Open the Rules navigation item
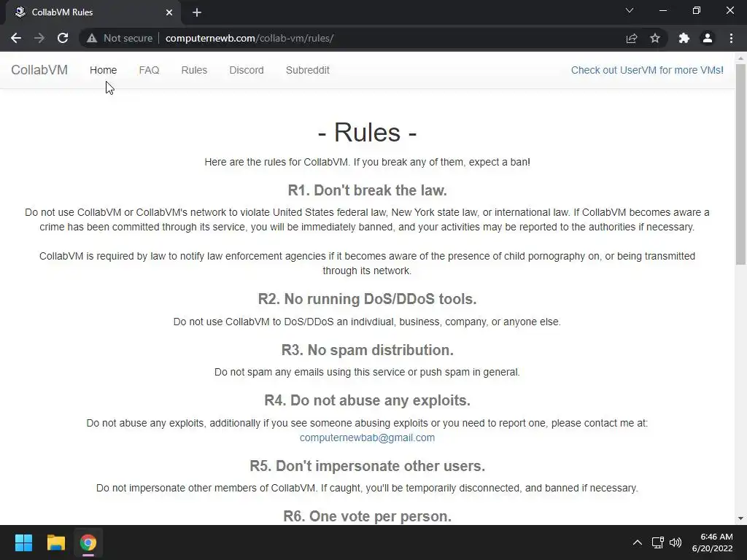 coord(194,70)
